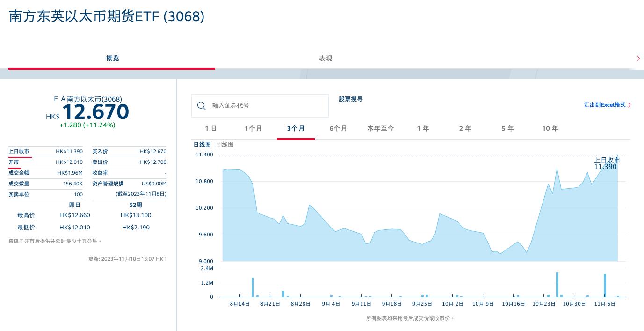The width and height of the screenshot is (644, 331).
Task: Select the 10年 chart range
Action: [x=550, y=128]
